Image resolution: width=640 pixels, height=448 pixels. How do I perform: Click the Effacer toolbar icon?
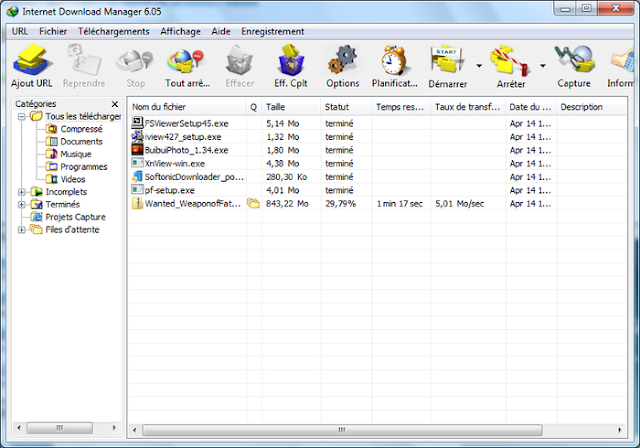coord(240,60)
